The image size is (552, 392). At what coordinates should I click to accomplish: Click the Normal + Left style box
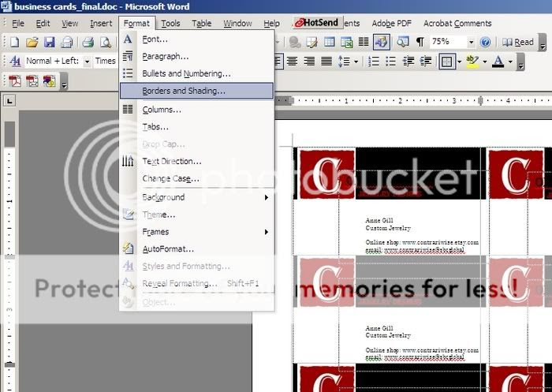point(54,62)
